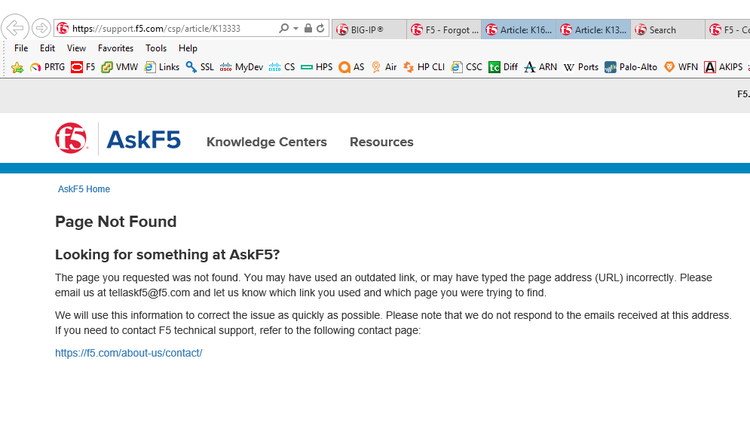Image resolution: width=750 pixels, height=426 pixels.
Task: Open the AKIPS favorites bookmark
Action: 724,67
